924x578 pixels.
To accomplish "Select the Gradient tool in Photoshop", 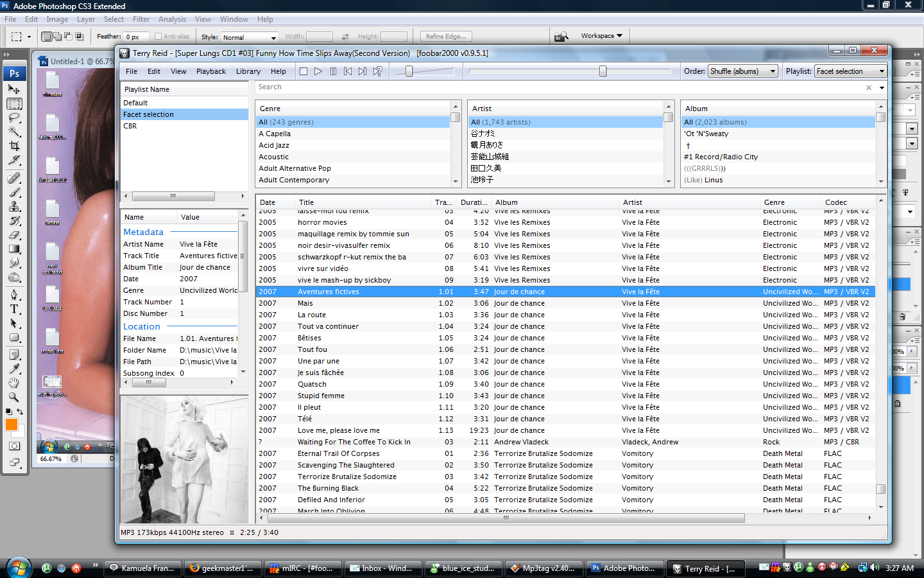I will pyautogui.click(x=14, y=249).
